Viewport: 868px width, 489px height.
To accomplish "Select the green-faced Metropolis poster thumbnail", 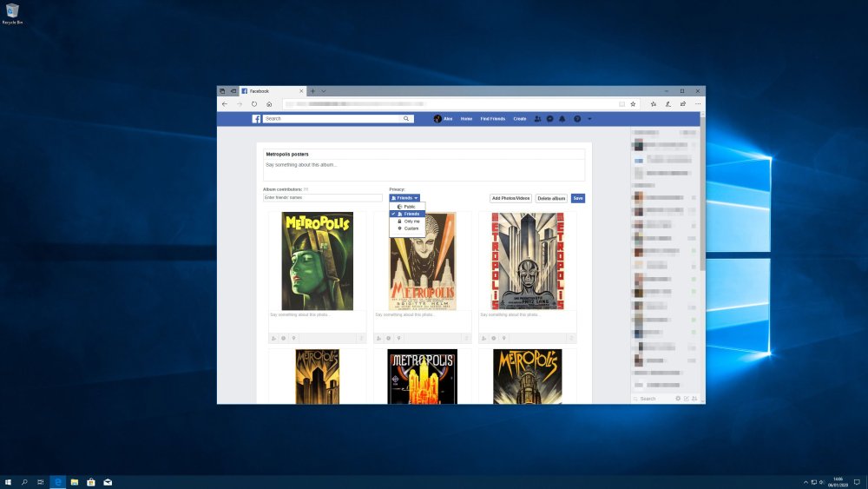I will 317,261.
